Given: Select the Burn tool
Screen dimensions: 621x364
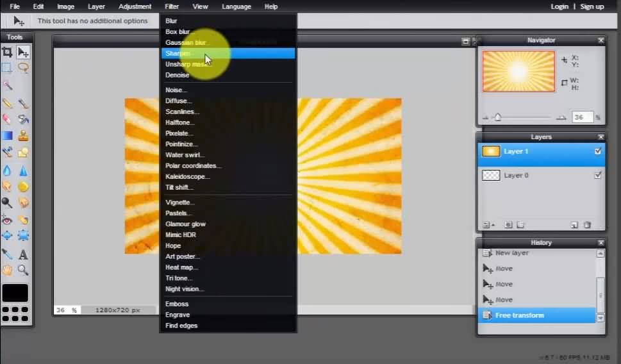Looking at the screenshot, I should pos(23,203).
